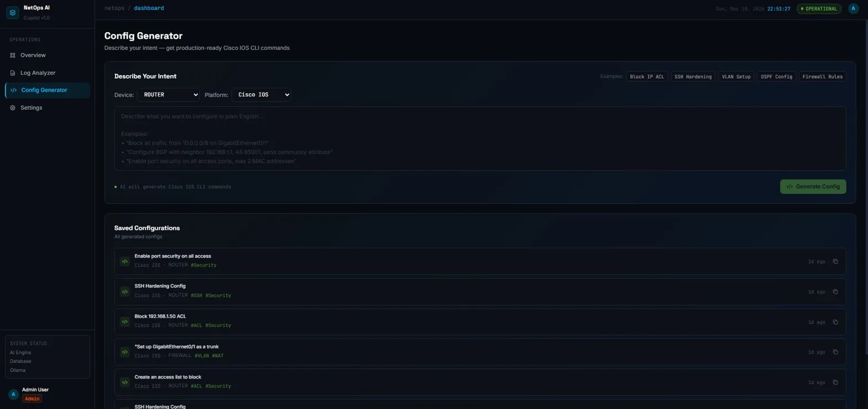Copy the GigabitEthernet0/1 trunk config
The image size is (868, 409).
tap(835, 352)
